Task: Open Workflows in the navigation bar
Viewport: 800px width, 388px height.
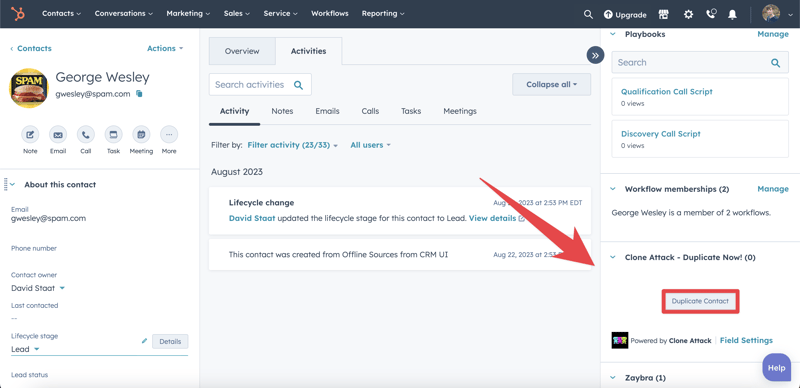Action: point(330,14)
